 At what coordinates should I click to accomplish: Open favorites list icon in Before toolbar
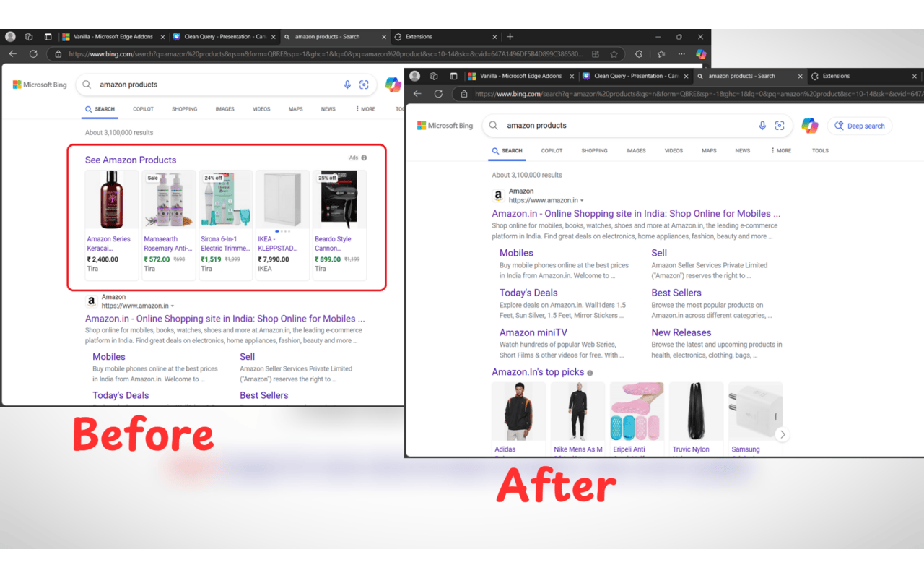click(x=661, y=54)
